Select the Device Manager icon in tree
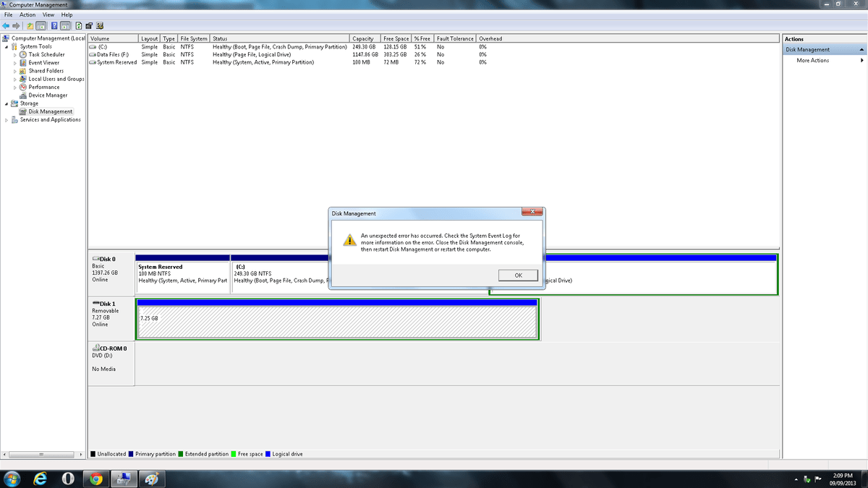The width and height of the screenshot is (868, 488). tap(23, 95)
